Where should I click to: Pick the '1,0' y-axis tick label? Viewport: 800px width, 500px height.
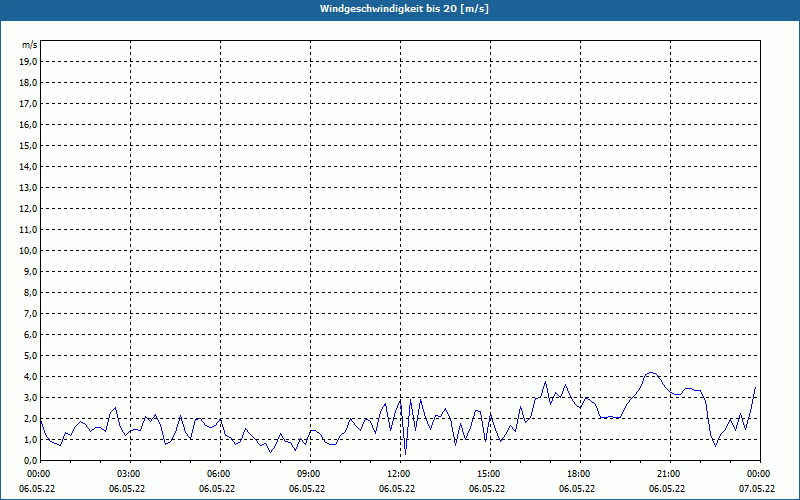click(31, 439)
